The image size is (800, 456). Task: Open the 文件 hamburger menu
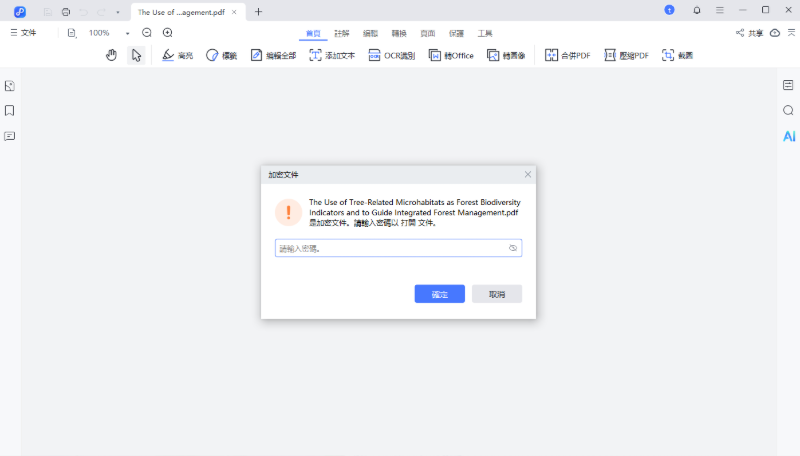click(x=23, y=33)
